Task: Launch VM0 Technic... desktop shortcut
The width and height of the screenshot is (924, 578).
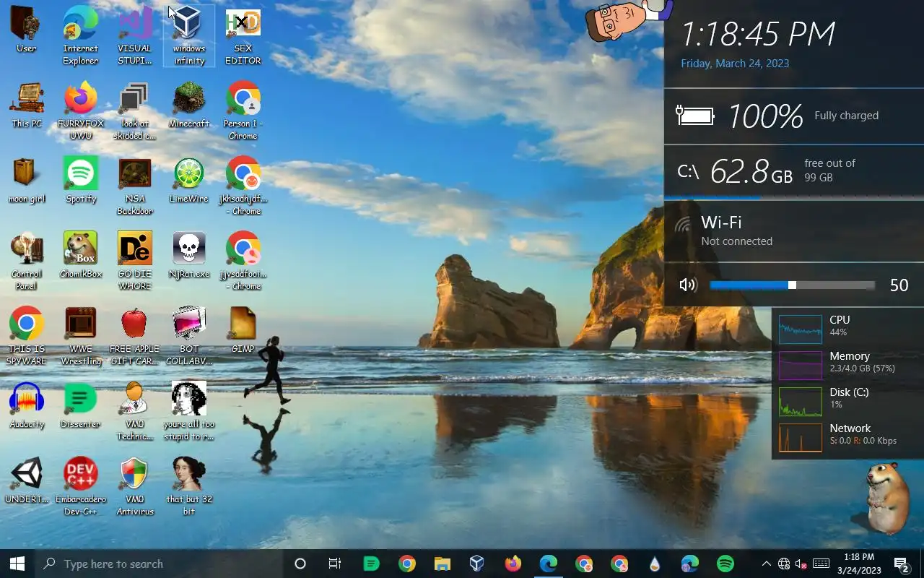Action: click(x=135, y=411)
